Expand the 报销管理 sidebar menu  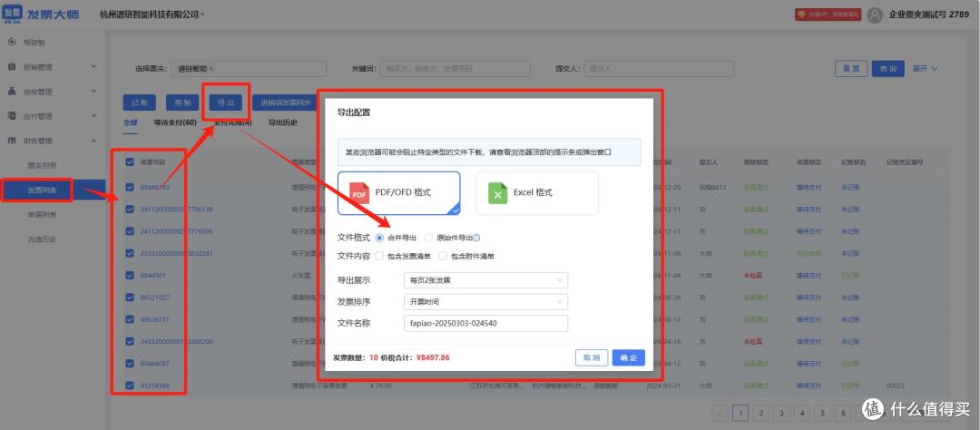(x=93, y=67)
